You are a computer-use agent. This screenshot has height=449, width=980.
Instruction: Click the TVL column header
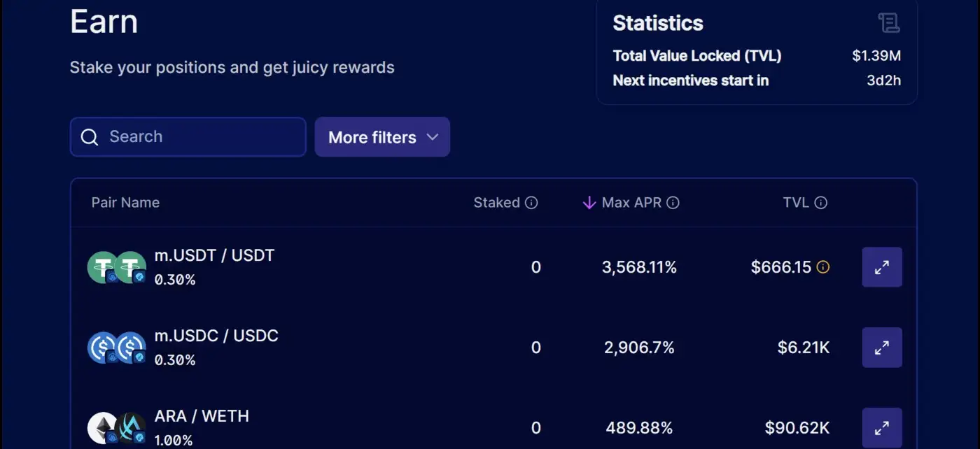coord(796,203)
